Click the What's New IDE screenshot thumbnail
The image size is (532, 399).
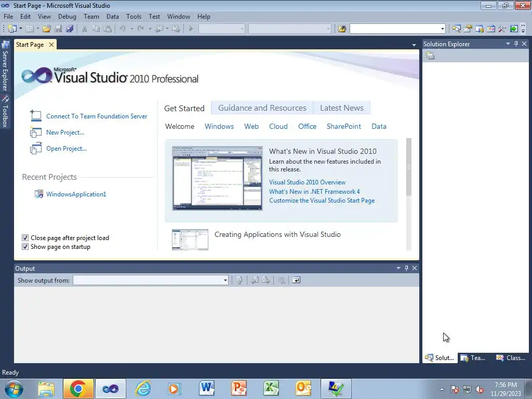coord(217,178)
